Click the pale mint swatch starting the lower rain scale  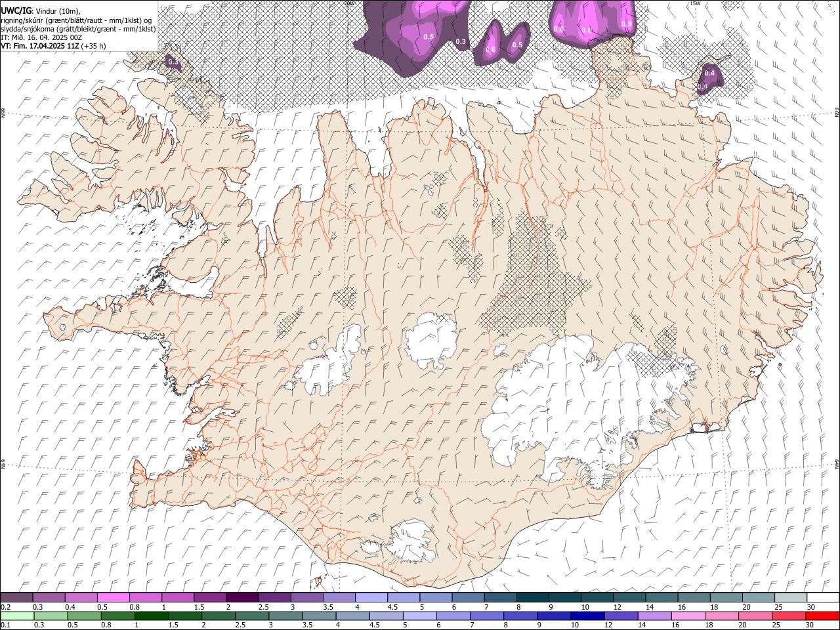tap(17, 616)
